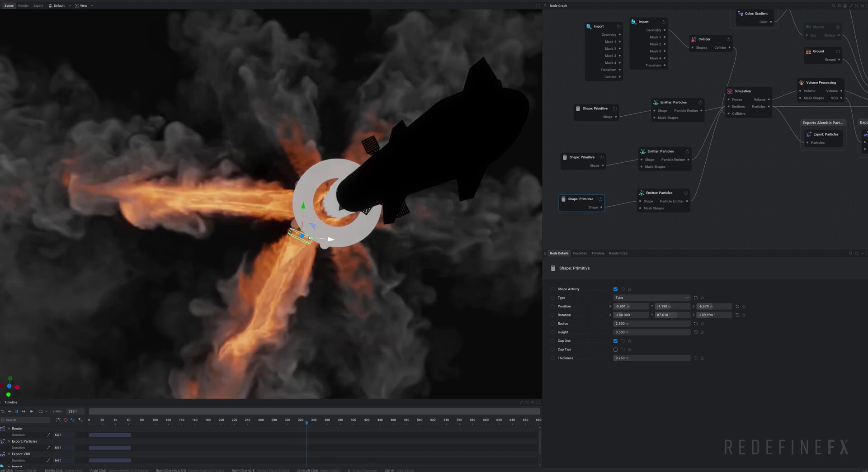The image size is (868, 472).
Task: Open the Favorites tab
Action: pos(580,253)
